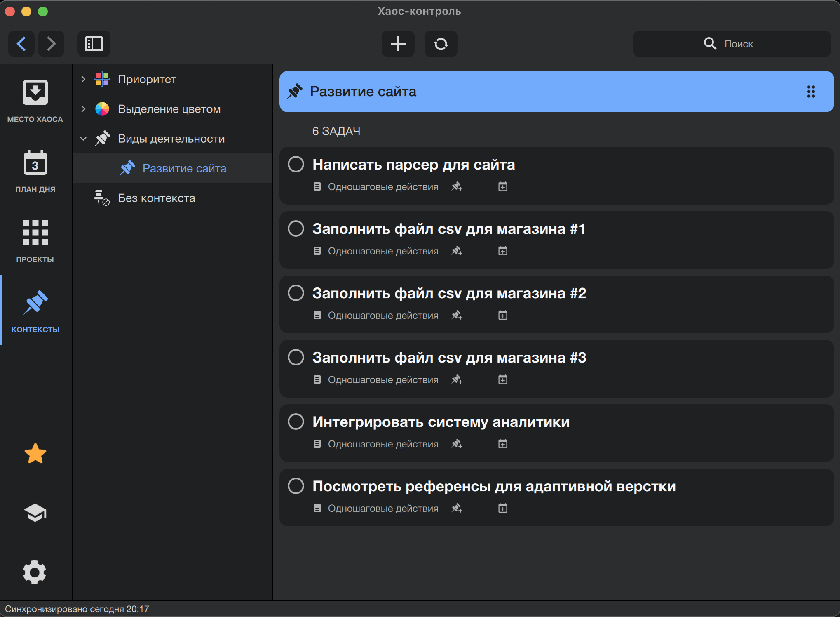Expand the Приоритет tree group
Viewport: 840px width, 617px height.
[83, 79]
